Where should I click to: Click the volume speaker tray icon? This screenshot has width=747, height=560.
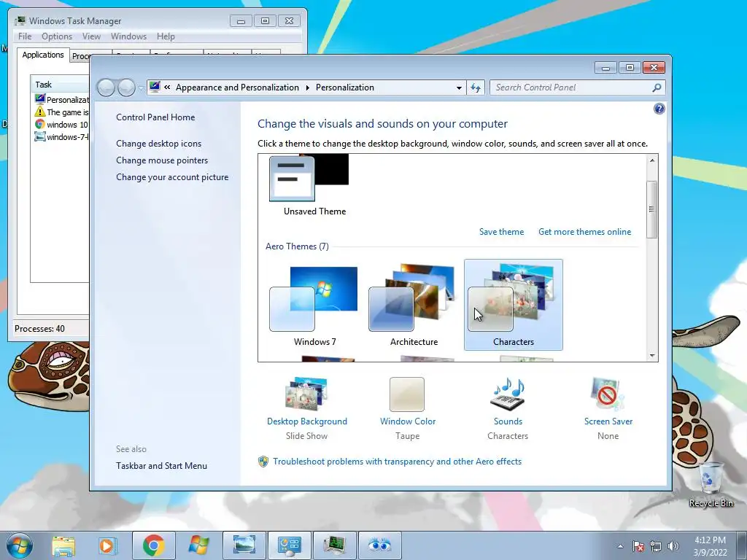point(673,547)
